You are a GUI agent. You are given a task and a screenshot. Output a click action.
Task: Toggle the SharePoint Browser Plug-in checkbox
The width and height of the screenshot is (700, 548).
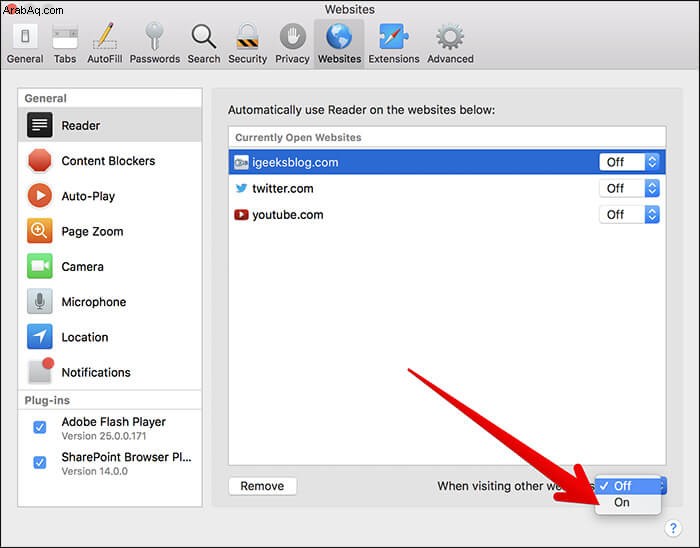(40, 462)
